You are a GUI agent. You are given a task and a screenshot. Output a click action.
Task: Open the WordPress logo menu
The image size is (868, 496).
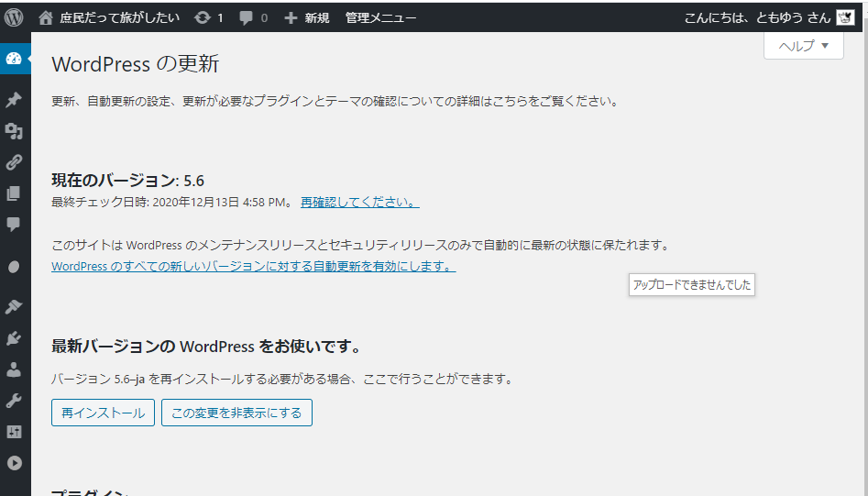[x=14, y=17]
